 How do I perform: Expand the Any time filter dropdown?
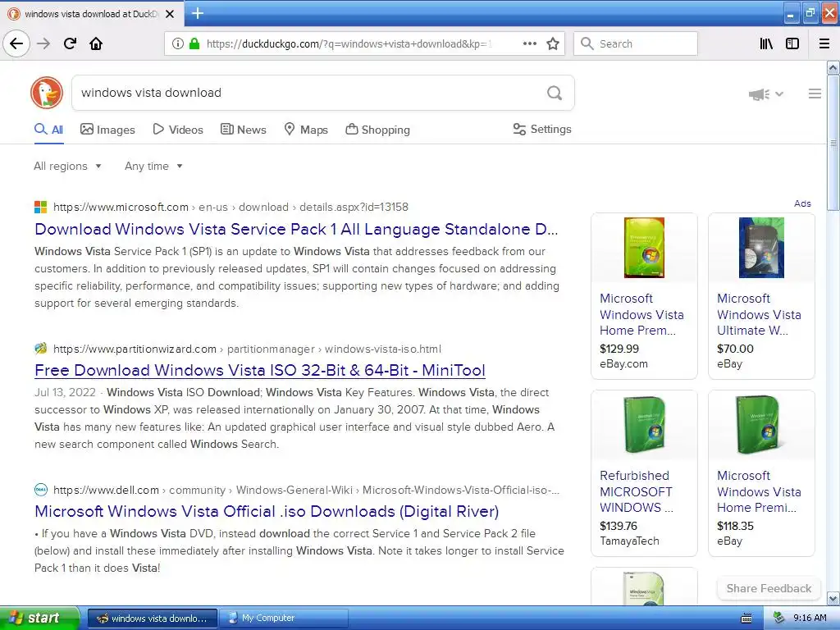pyautogui.click(x=153, y=166)
